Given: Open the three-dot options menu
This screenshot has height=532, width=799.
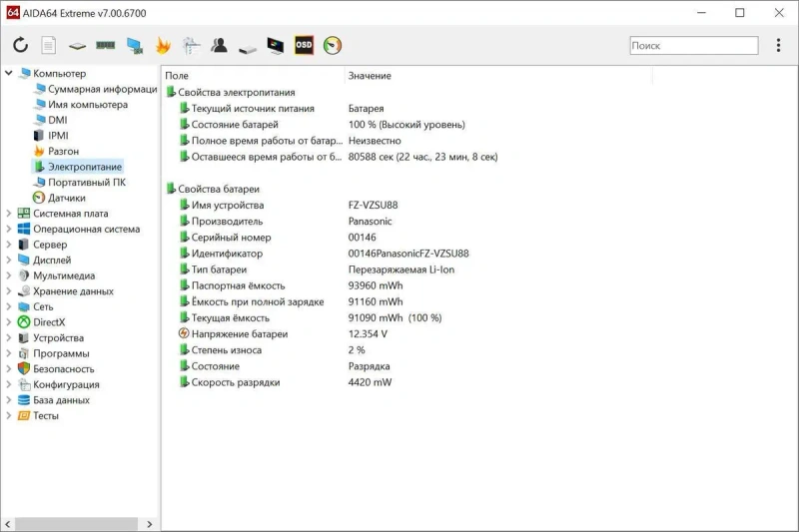Looking at the screenshot, I should pyautogui.click(x=778, y=45).
